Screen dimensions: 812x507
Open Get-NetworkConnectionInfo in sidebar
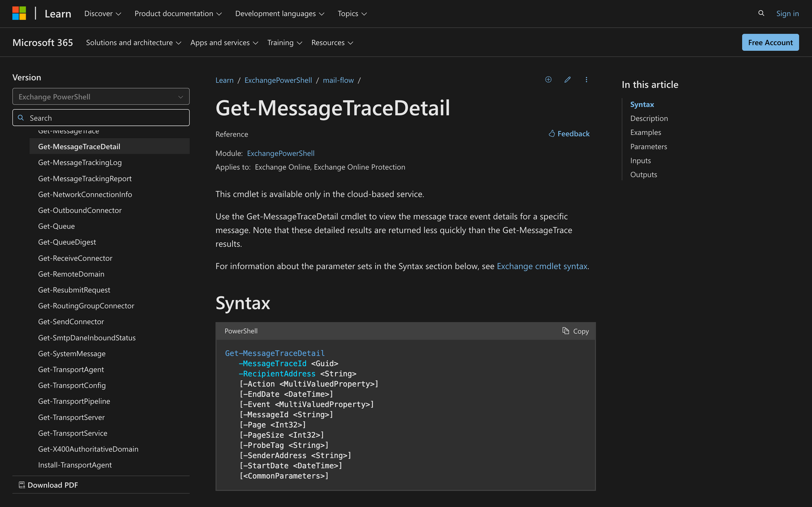[x=85, y=195]
